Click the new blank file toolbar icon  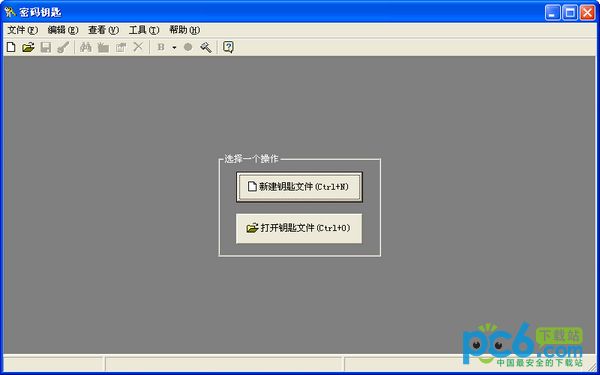coord(11,47)
